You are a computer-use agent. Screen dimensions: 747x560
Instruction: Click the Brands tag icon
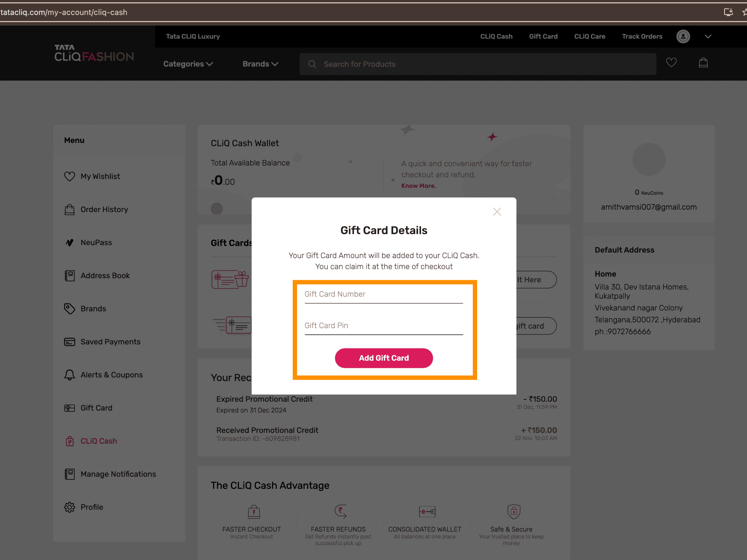[x=70, y=308]
